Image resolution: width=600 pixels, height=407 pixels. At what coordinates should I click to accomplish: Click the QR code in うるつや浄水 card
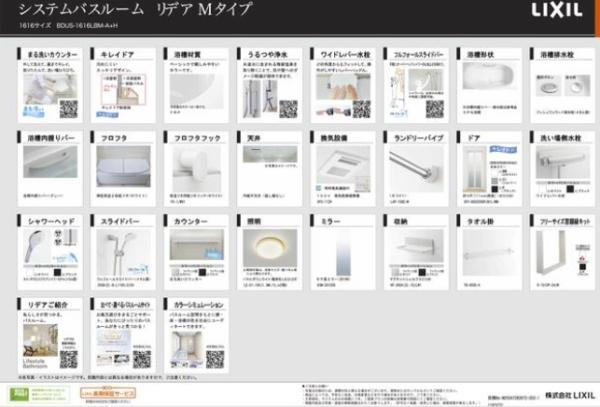tap(288, 109)
